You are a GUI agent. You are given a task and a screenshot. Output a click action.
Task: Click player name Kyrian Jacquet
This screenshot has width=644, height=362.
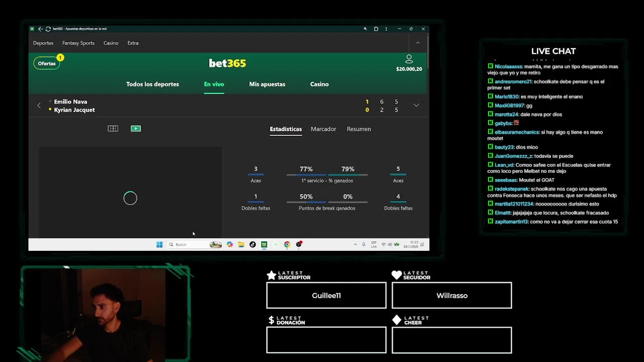(x=74, y=110)
